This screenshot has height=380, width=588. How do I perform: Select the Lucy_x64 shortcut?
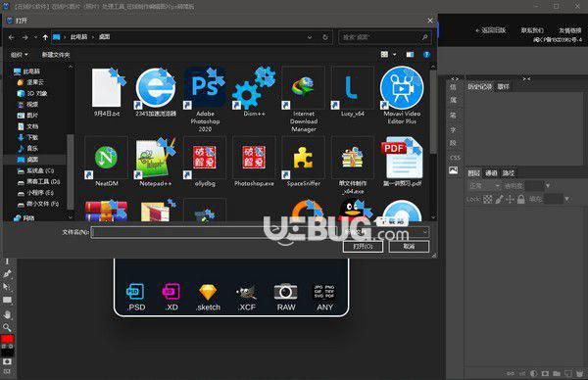tap(353, 92)
